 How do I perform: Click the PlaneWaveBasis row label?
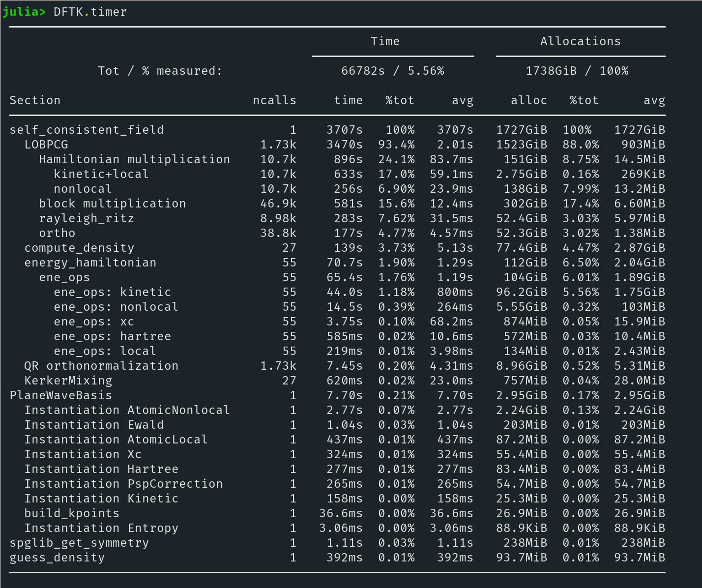click(61, 395)
